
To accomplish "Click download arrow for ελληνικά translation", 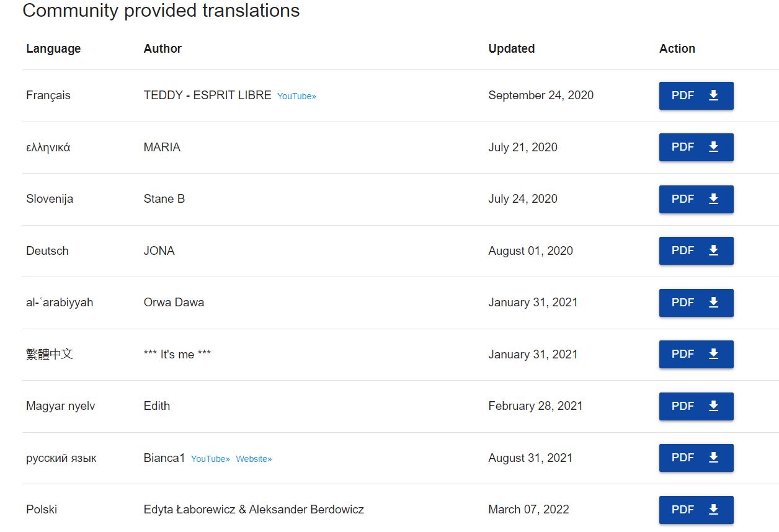I will tap(713, 147).
